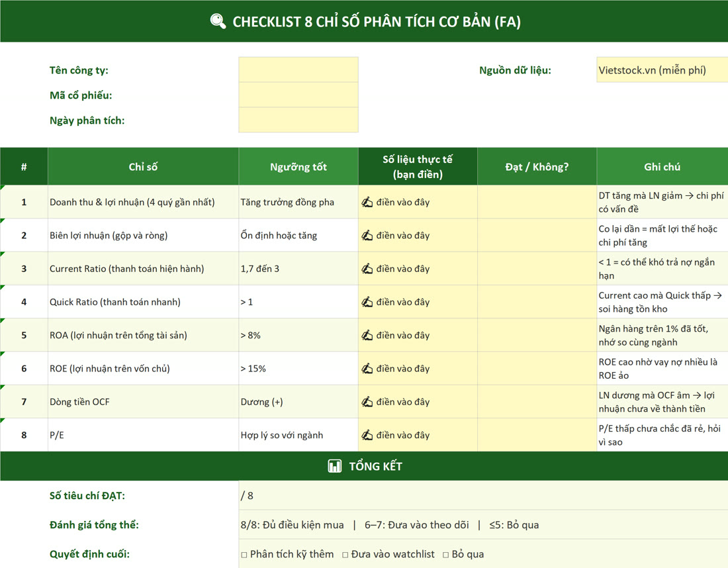Click the Chỉ số column header
Image resolution: width=728 pixels, height=568 pixels.
(143, 166)
